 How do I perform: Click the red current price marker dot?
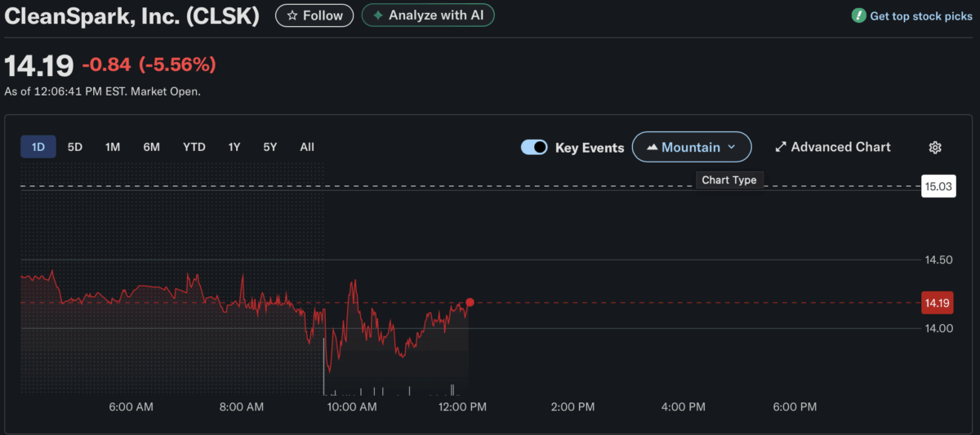470,303
